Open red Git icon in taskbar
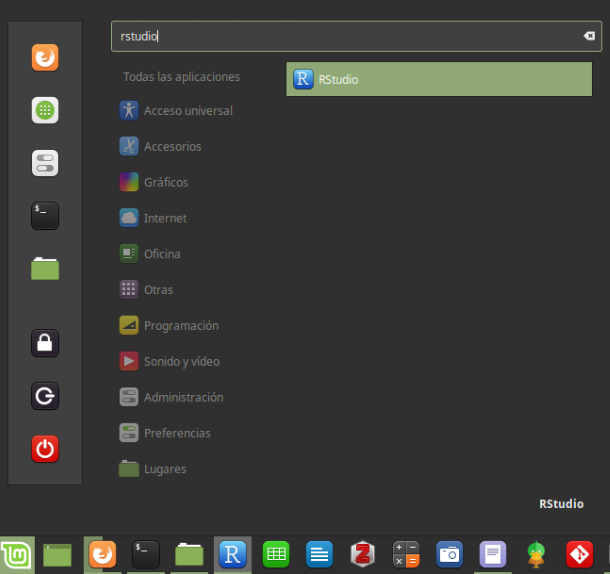Image resolution: width=610 pixels, height=574 pixels. click(x=580, y=554)
